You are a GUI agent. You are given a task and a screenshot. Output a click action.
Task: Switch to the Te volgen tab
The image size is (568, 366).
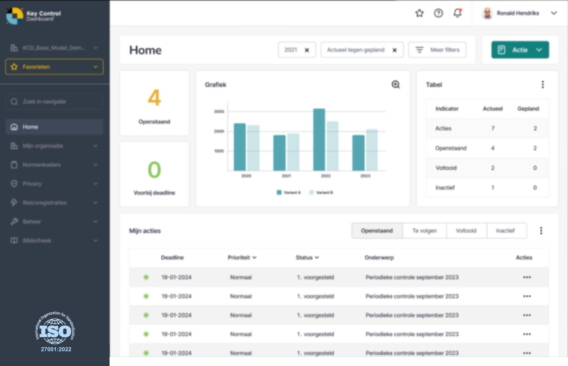424,231
